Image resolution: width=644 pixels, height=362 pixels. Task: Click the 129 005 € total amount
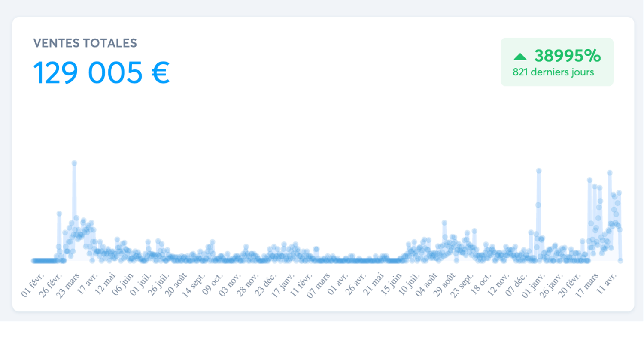coord(101,72)
